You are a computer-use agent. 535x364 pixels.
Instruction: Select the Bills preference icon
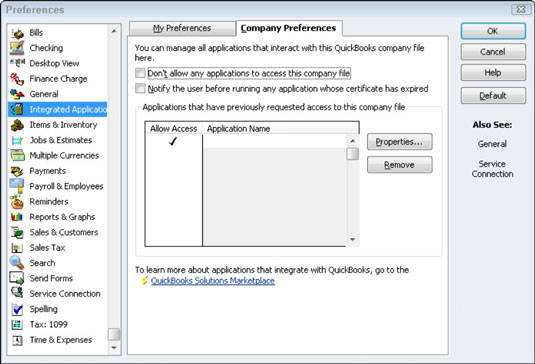pos(17,33)
